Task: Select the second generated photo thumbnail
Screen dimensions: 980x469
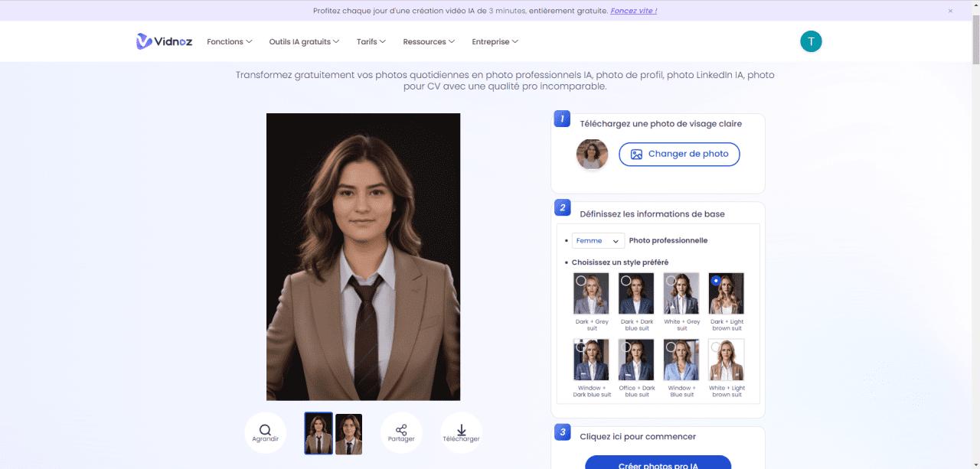Action: pyautogui.click(x=348, y=434)
